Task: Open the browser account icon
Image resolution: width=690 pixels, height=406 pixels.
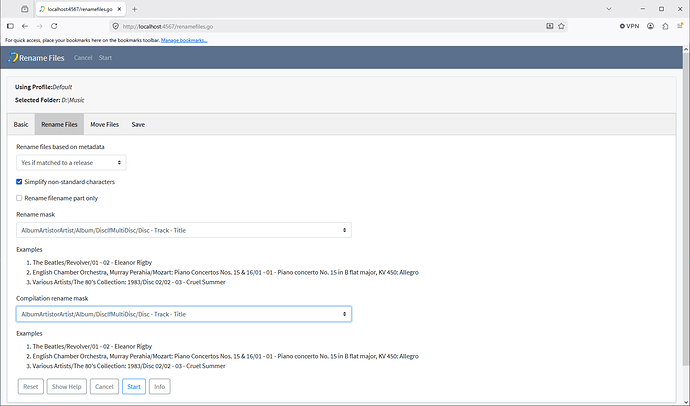Action: pos(650,26)
